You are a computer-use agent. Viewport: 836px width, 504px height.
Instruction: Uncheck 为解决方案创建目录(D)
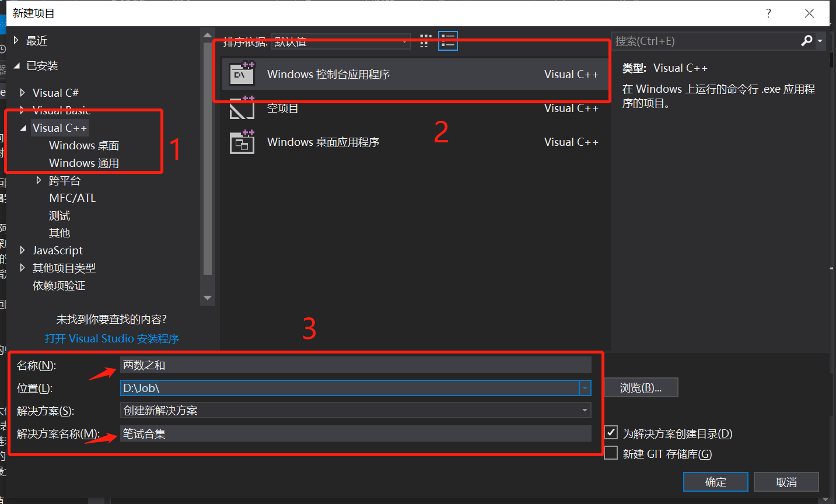[610, 432]
